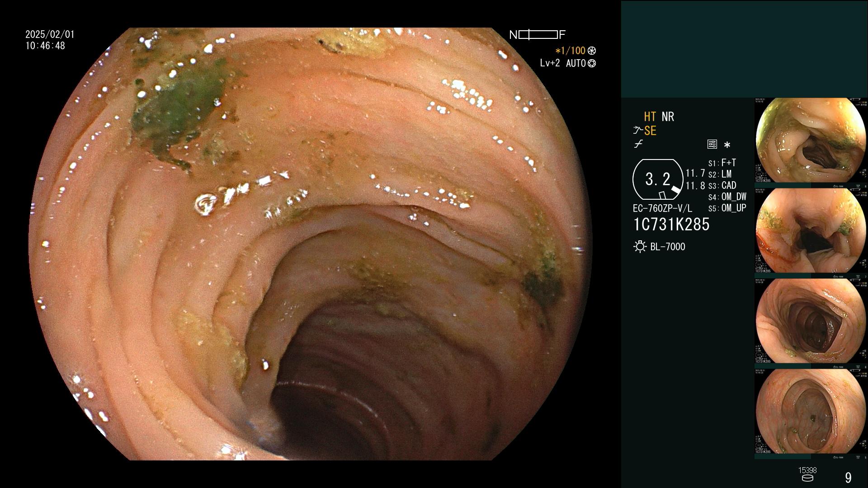The width and height of the screenshot is (868, 488).
Task: Click the freeze snowflake icon near 1/100
Action: pyautogui.click(x=592, y=51)
